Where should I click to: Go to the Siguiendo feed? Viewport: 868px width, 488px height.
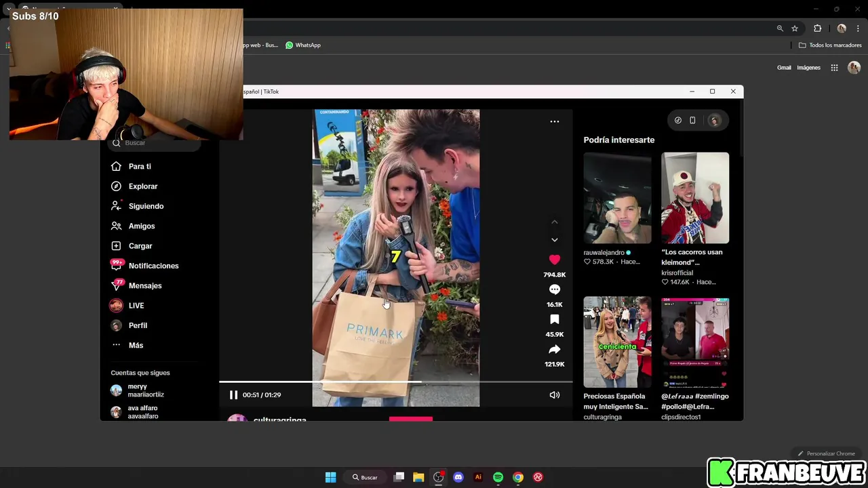click(x=146, y=206)
